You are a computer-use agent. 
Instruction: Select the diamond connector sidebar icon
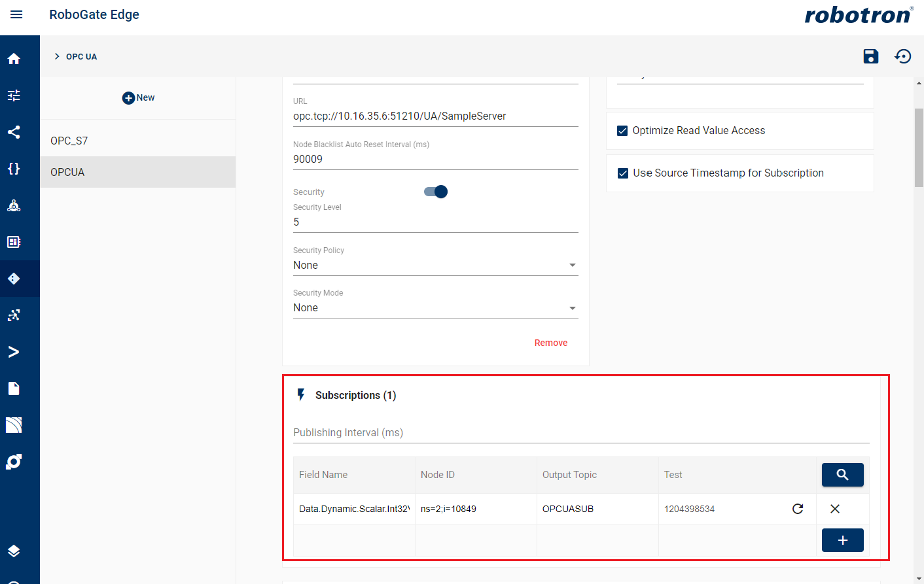(14, 279)
